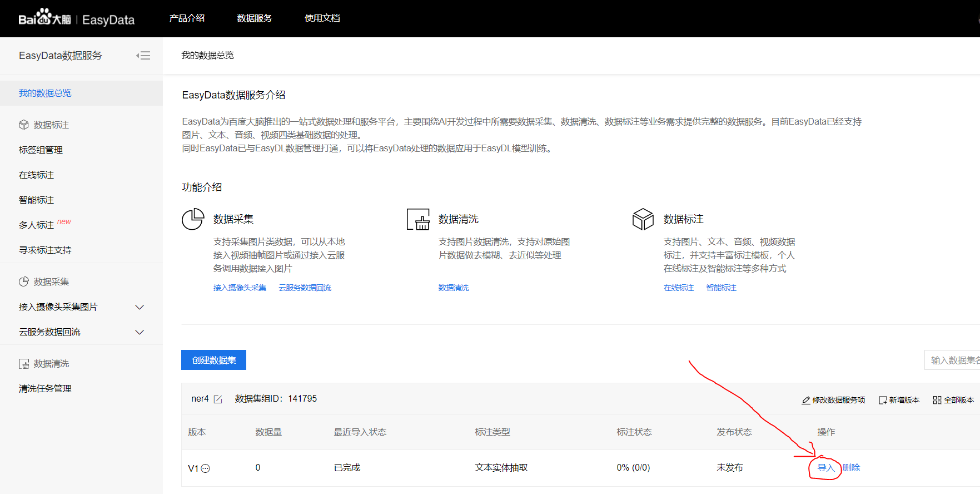Image resolution: width=980 pixels, height=494 pixels.
Task: Click the large 数据采集 pie chart icon
Action: tap(193, 219)
